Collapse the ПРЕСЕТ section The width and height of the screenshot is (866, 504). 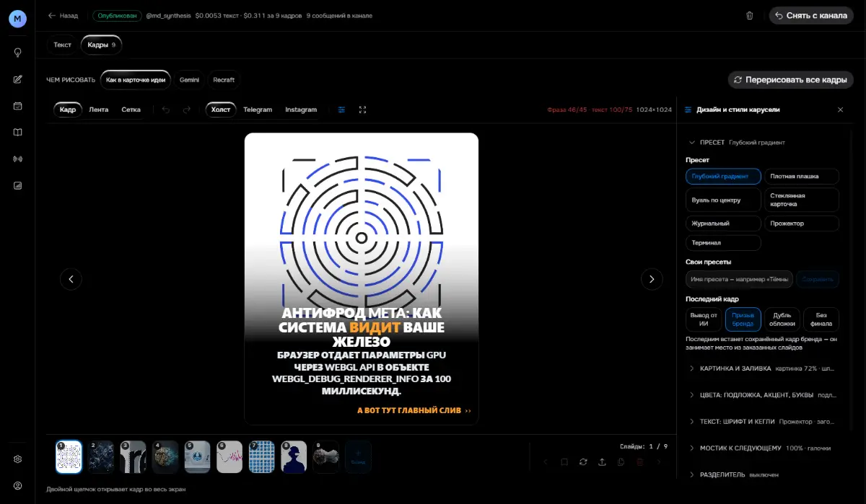coord(762,143)
